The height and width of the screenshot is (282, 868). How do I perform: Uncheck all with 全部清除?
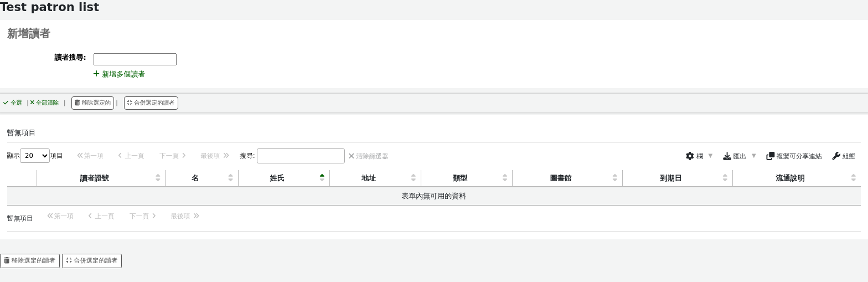44,103
